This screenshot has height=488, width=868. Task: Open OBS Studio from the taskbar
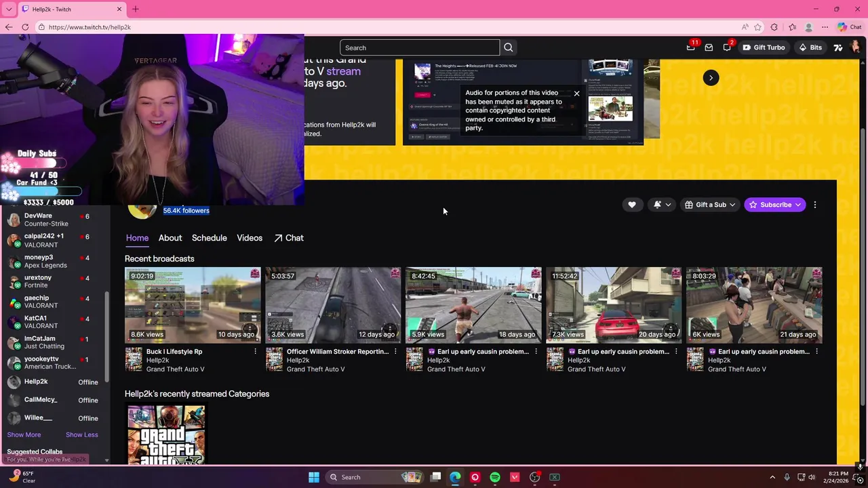[x=534, y=477]
